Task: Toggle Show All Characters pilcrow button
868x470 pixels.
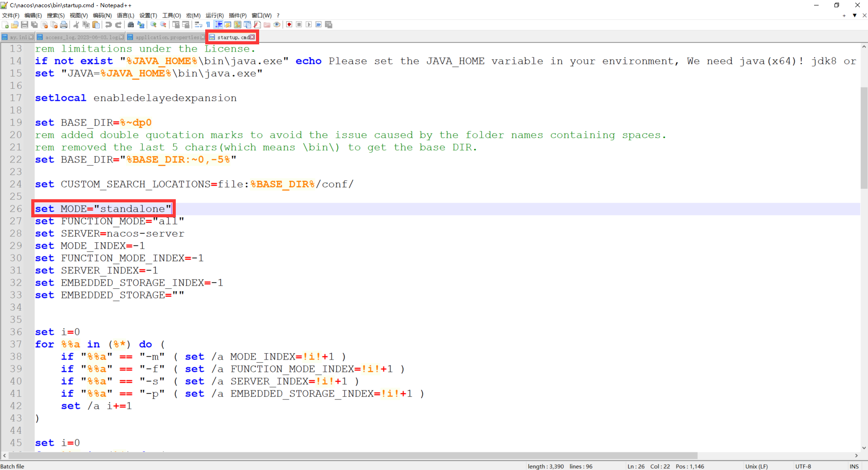Action: (x=208, y=25)
